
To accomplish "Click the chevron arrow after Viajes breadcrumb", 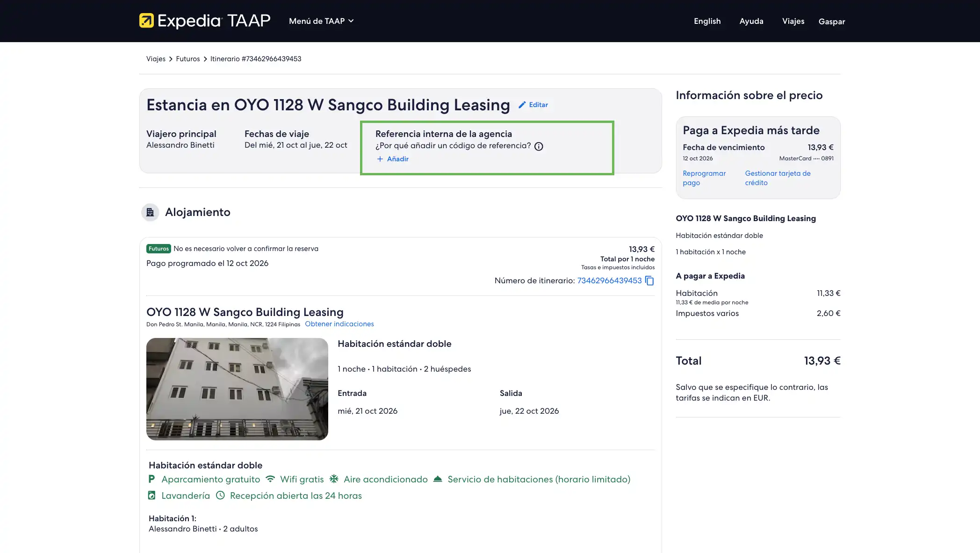I will 171,59.
